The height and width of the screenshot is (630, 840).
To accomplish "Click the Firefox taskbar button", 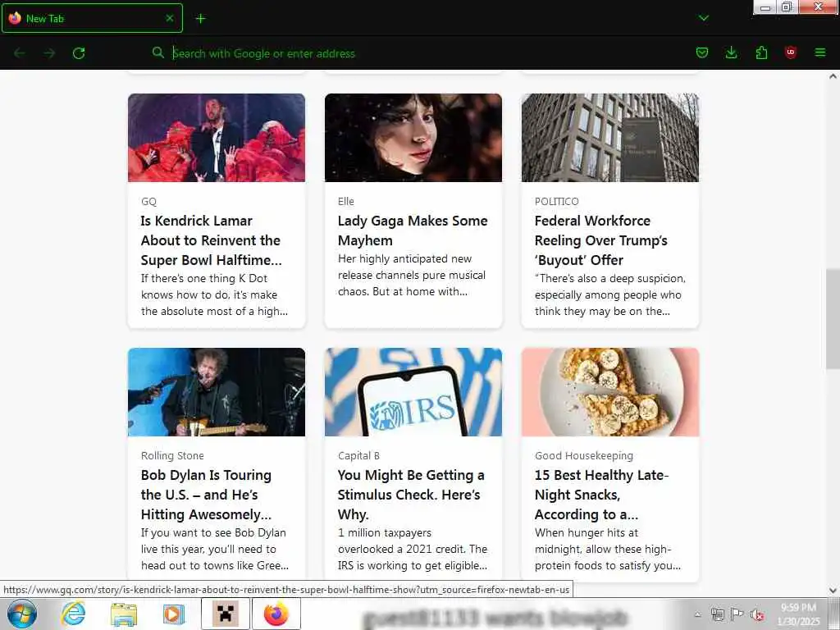I will click(x=276, y=614).
